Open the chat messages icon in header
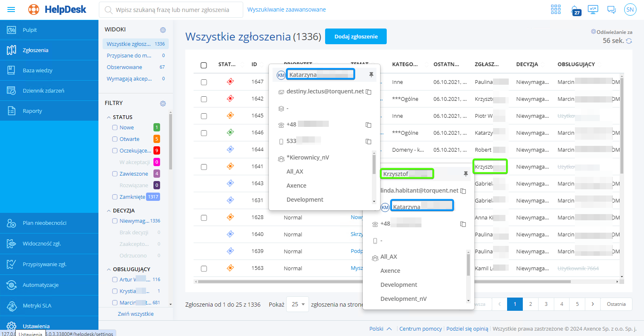This screenshot has height=336, width=644. 611,10
